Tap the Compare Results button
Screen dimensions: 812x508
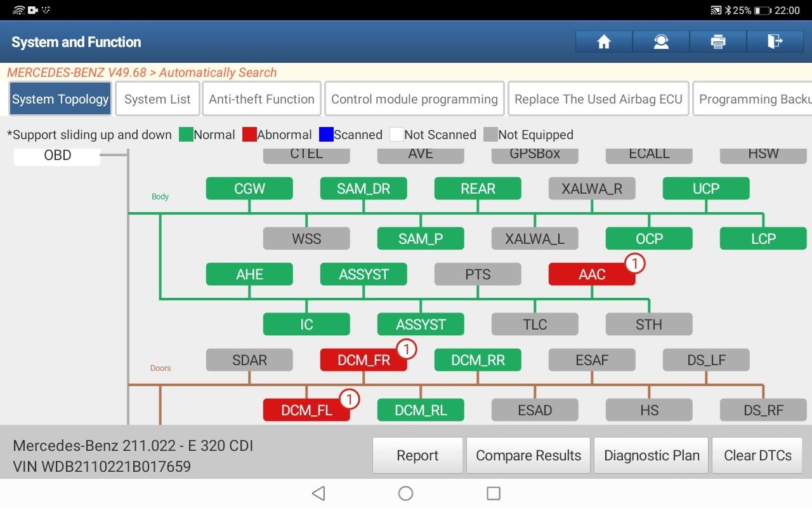(x=528, y=455)
